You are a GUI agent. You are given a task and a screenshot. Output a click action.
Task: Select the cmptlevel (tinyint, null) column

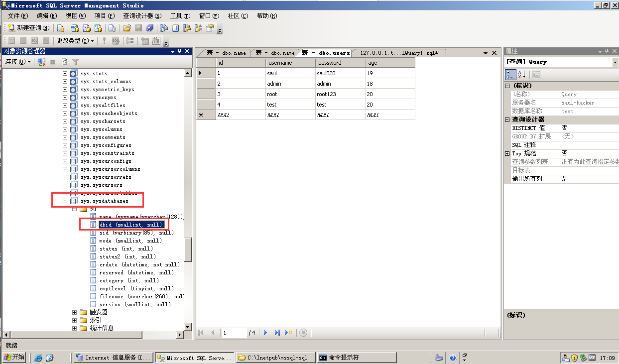click(136, 289)
